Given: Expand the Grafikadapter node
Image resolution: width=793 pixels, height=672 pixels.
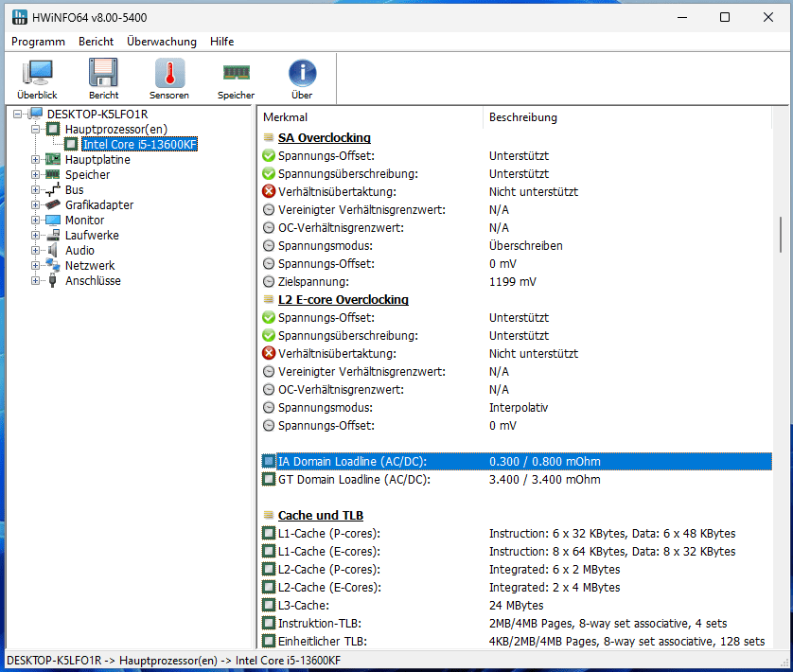Looking at the screenshot, I should pyautogui.click(x=35, y=205).
